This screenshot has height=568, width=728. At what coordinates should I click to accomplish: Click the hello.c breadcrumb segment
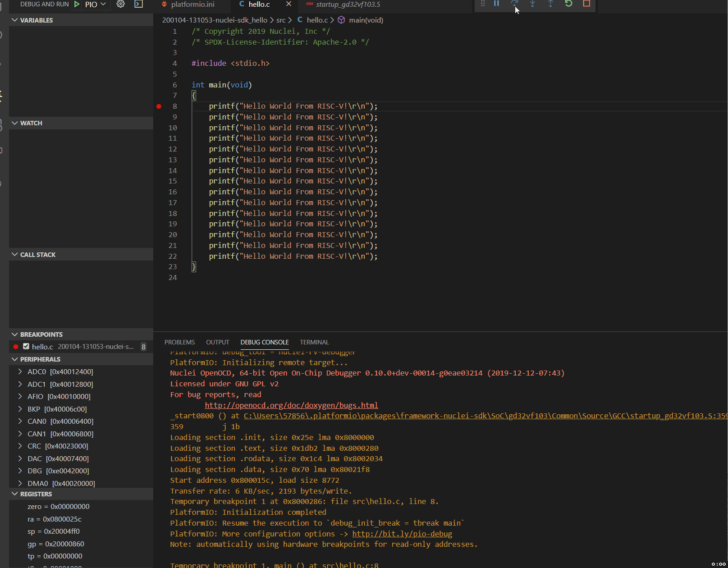[x=317, y=20]
